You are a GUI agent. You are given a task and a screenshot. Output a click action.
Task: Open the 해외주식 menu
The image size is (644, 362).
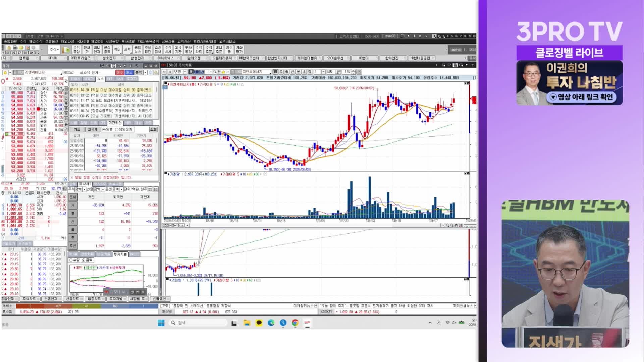click(x=36, y=41)
